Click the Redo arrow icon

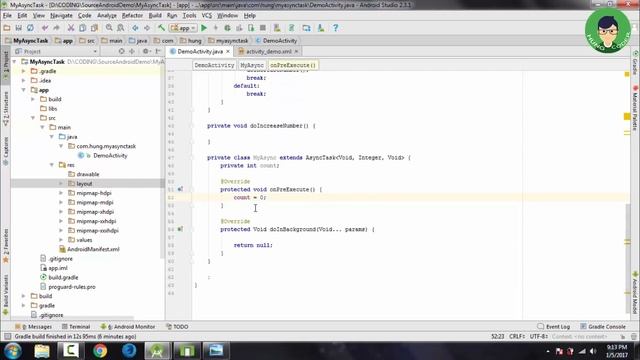click(x=56, y=28)
